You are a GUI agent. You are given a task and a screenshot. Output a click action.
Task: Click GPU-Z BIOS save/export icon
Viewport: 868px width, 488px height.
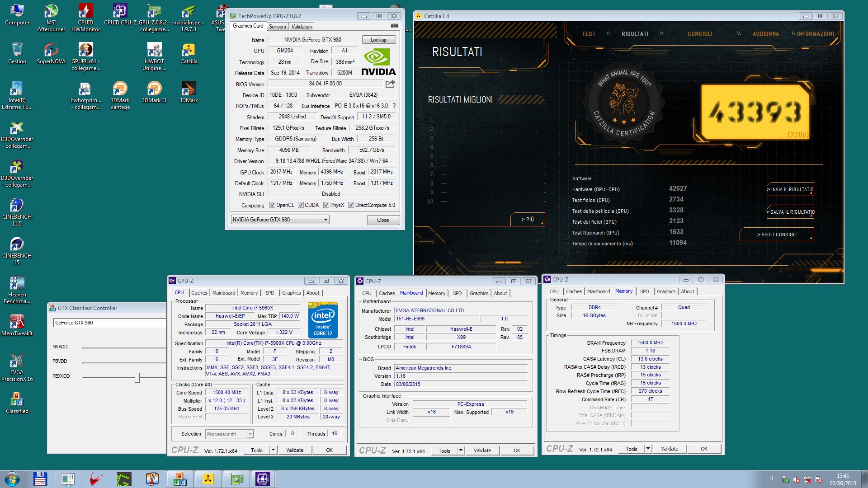390,84
